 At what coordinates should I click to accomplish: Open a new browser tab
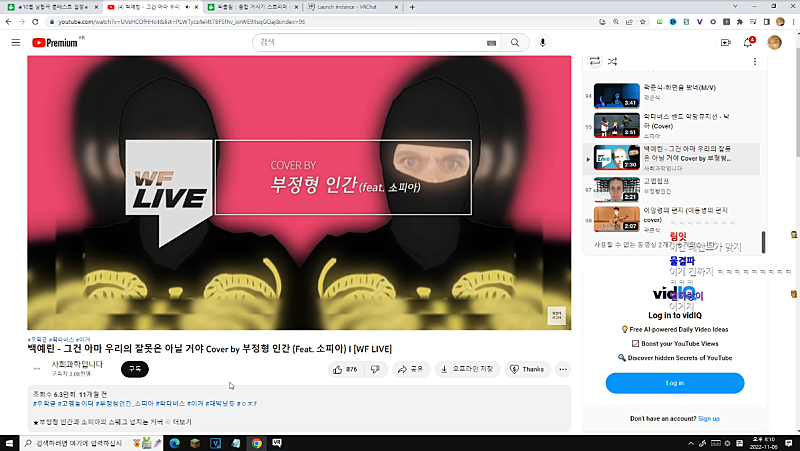(x=412, y=7)
